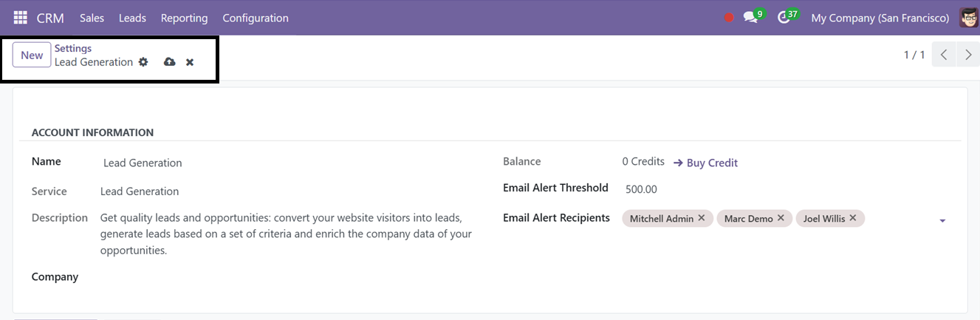Open the Configuration menu
Screen dimensions: 980x320
[256, 18]
